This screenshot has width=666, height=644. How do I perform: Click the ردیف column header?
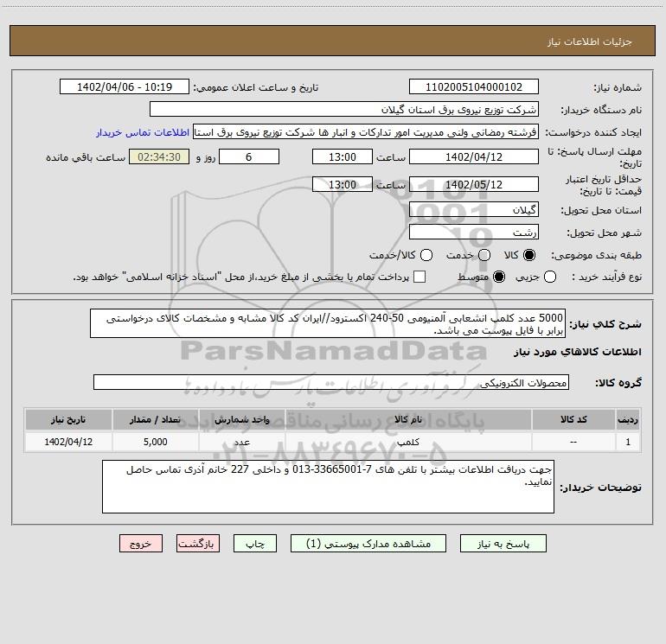tap(628, 419)
